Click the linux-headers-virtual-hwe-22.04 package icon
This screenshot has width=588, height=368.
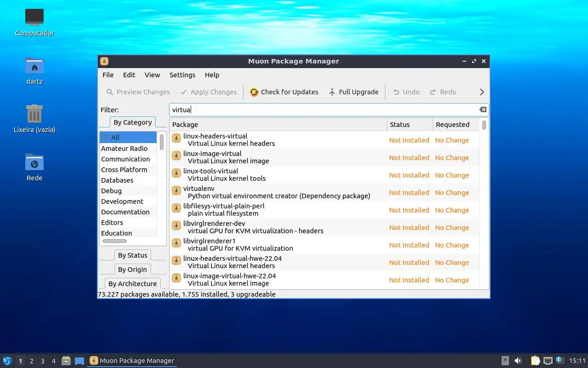coord(176,260)
